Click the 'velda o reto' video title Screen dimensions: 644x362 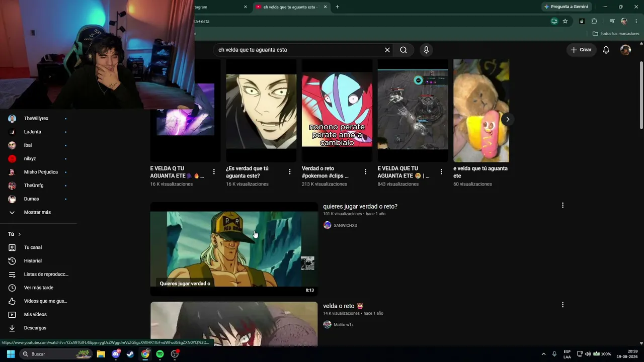[343, 306]
